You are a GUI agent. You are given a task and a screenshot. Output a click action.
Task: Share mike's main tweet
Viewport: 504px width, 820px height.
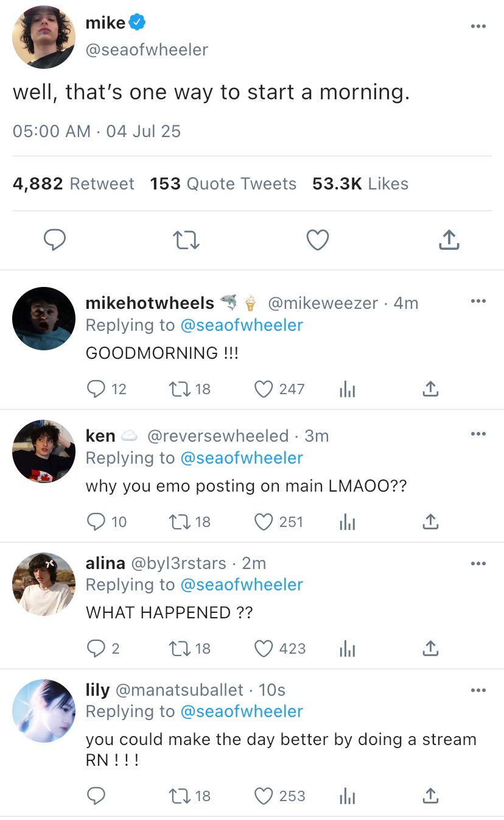coord(449,240)
